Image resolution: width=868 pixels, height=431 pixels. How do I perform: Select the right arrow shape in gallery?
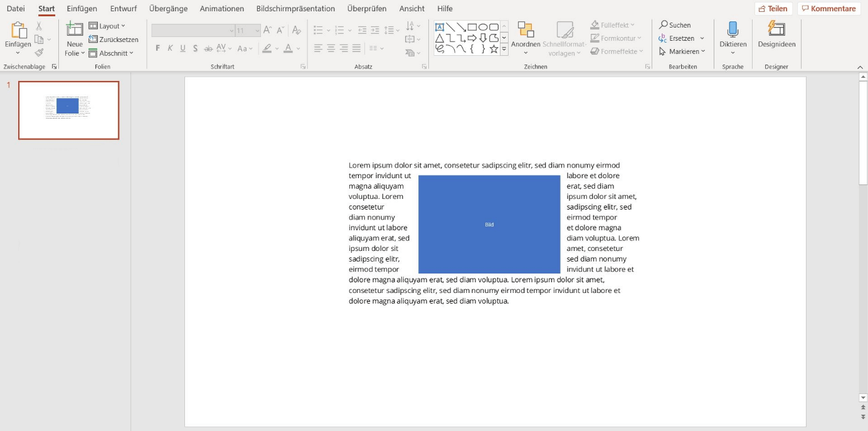tap(472, 38)
